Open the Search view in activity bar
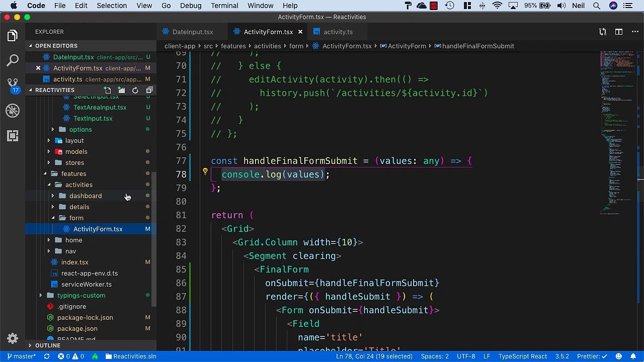The width and height of the screenshot is (644, 362). pos(13,60)
